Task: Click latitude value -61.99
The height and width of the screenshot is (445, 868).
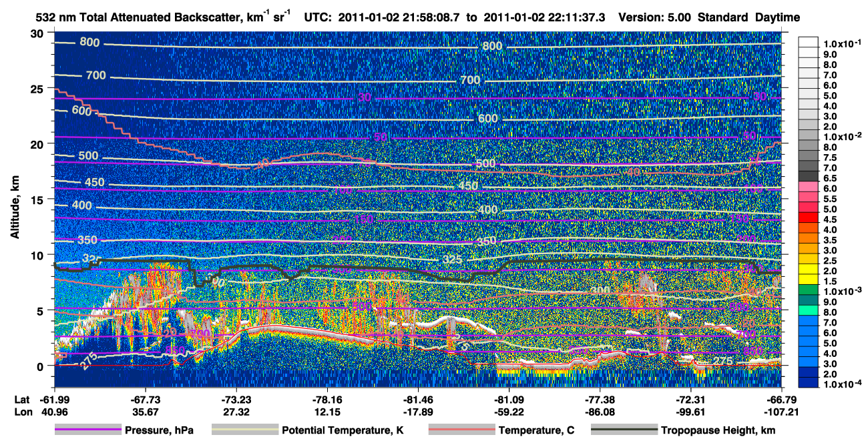Action: pos(54,400)
